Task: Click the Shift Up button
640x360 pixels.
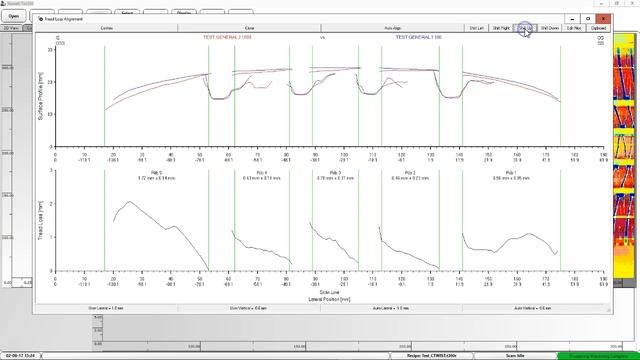Action: (525, 28)
